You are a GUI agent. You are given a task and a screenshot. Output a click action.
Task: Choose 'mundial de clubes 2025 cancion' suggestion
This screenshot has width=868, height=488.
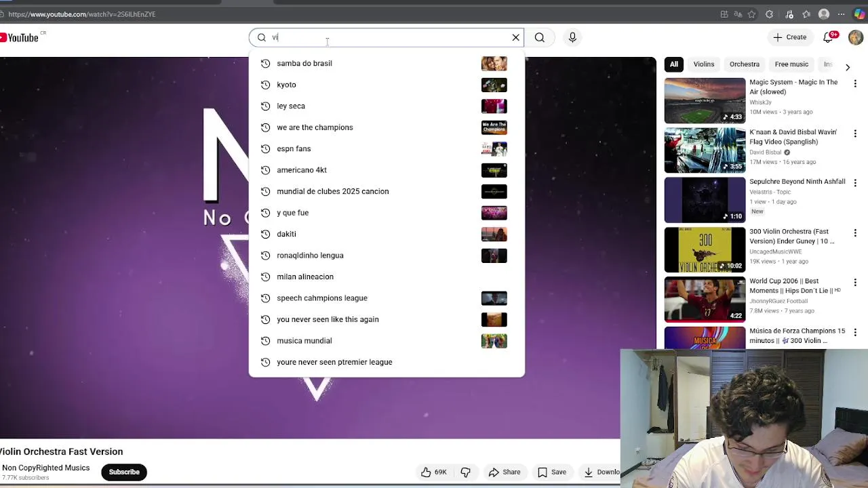click(387, 191)
